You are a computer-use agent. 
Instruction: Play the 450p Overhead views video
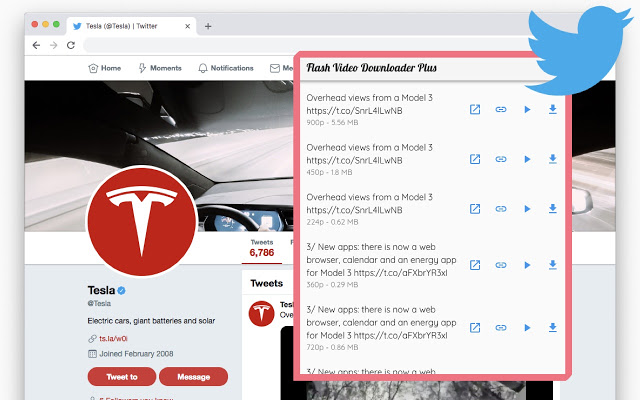pyautogui.click(x=527, y=159)
